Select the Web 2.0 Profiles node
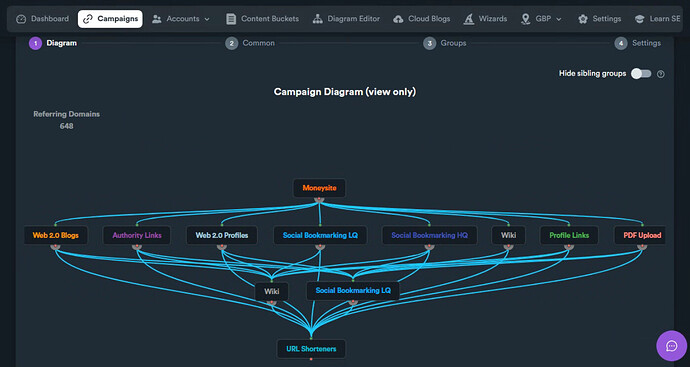The height and width of the screenshot is (367, 690). click(x=222, y=235)
